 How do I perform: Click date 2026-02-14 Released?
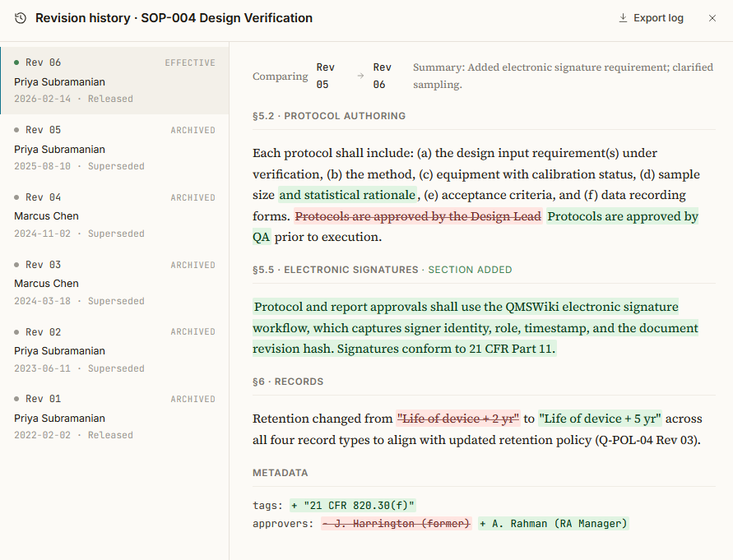[x=73, y=99]
